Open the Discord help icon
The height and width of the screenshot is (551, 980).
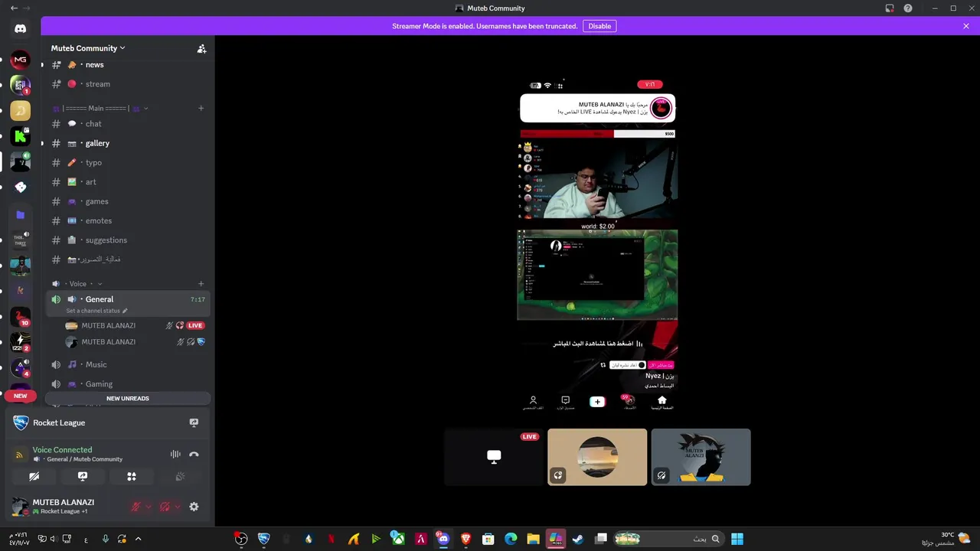click(x=908, y=8)
